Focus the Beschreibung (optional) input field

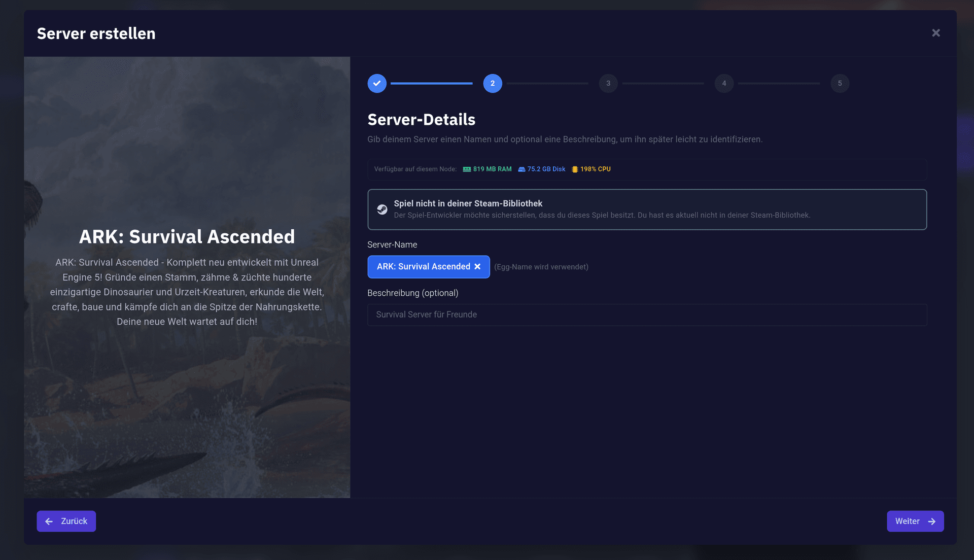(647, 314)
